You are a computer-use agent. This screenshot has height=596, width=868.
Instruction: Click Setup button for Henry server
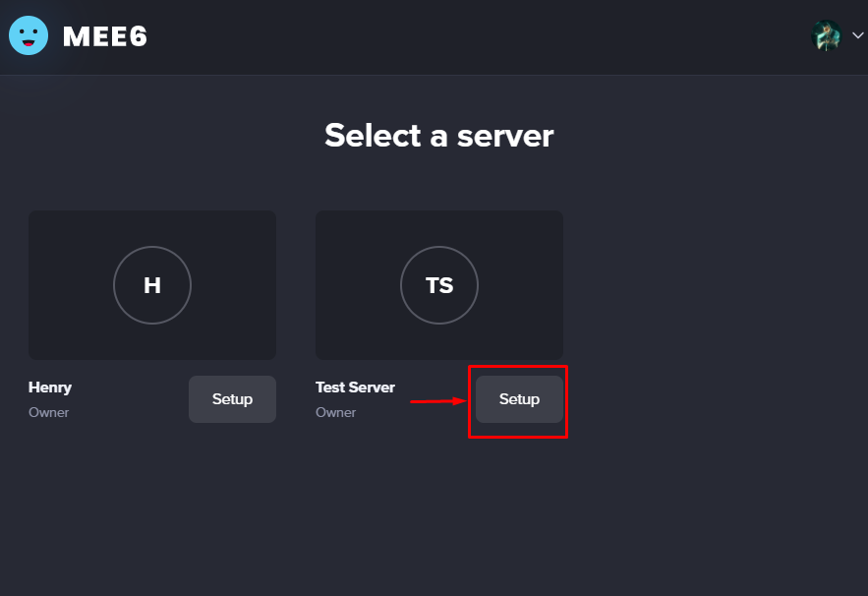(232, 399)
